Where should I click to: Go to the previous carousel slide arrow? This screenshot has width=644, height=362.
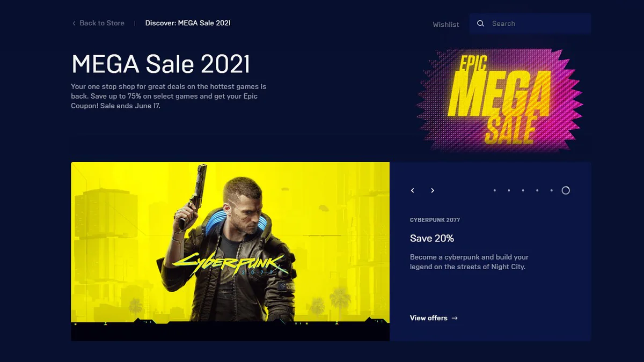point(413,190)
